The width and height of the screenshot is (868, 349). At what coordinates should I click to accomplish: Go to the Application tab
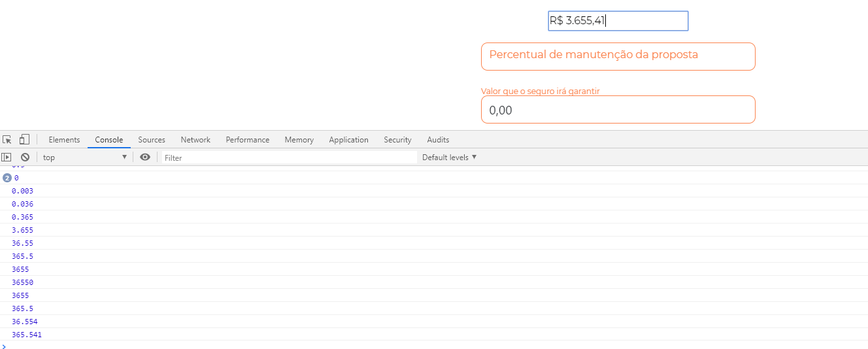click(349, 140)
